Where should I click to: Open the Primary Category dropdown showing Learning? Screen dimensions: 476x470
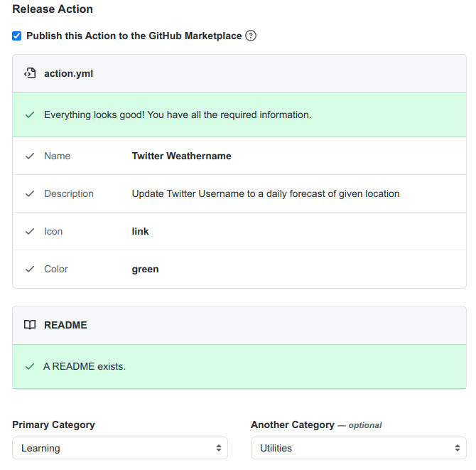[x=120, y=448]
